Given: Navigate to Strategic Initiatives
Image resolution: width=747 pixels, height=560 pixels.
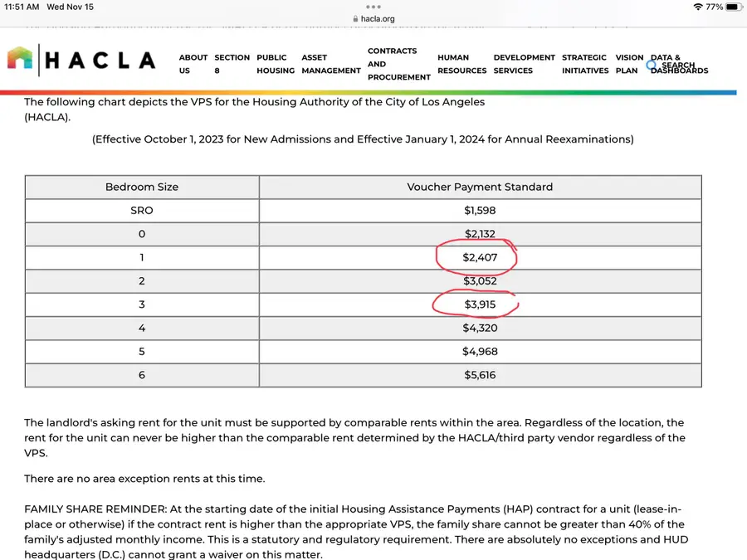Looking at the screenshot, I should (x=584, y=64).
